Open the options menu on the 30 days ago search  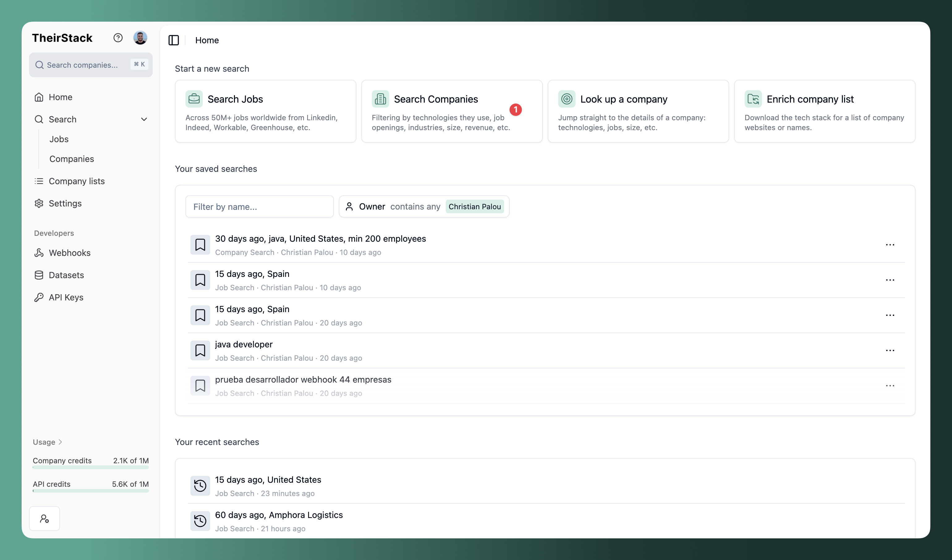(890, 244)
